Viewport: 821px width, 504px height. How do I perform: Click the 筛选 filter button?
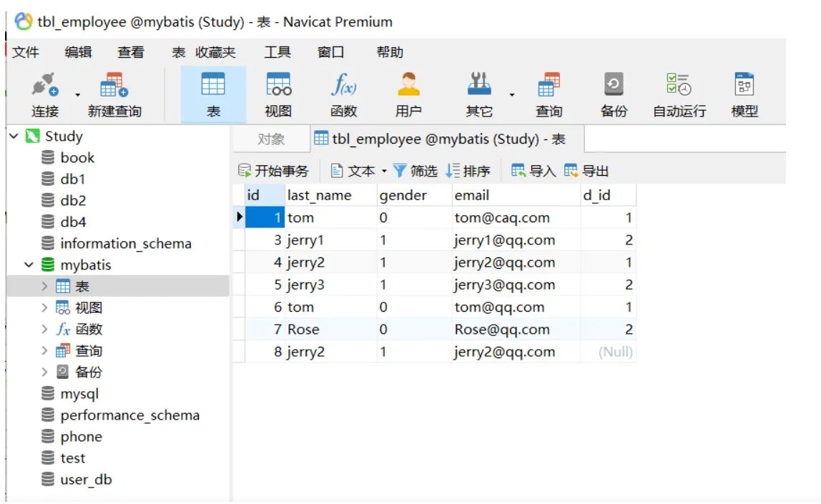pos(416,171)
